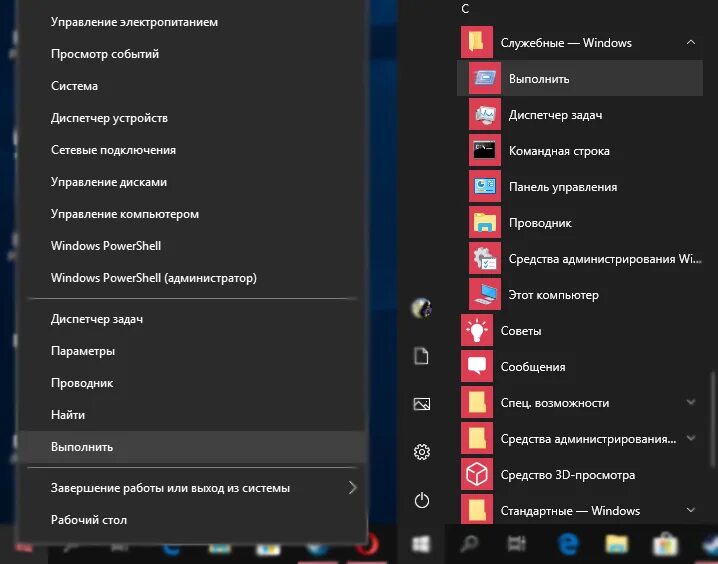Open Pictures icon in Start sidebar
Screen dimensions: 718x564
421,404
